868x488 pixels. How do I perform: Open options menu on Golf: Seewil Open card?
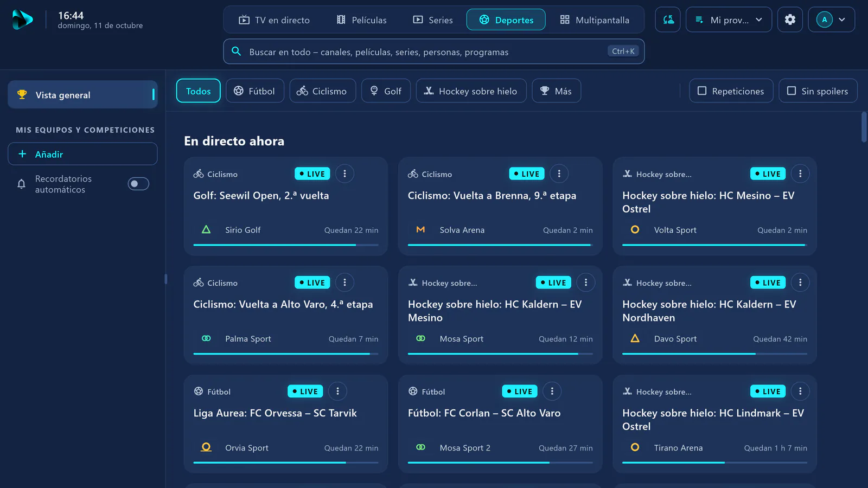[x=344, y=174]
